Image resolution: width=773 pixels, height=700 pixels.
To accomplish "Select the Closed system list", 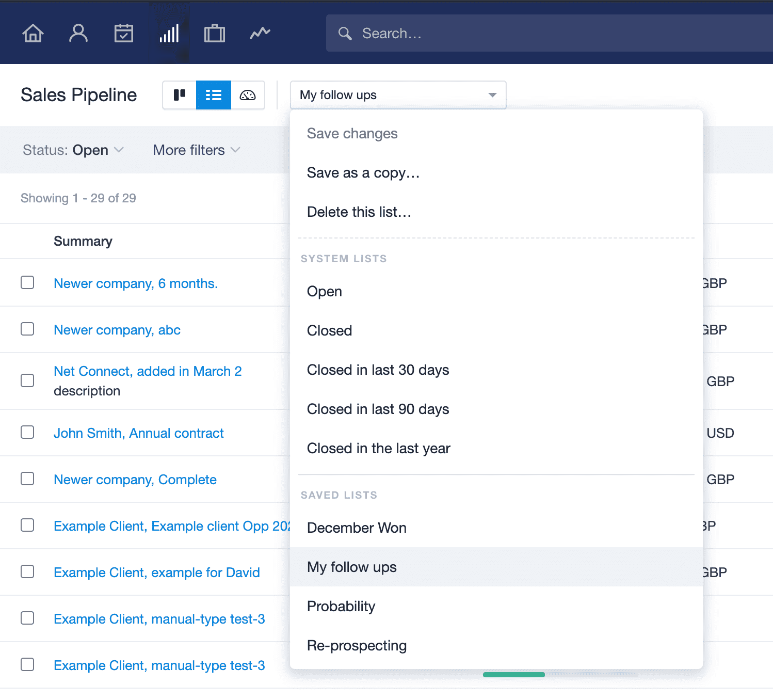I will pos(496,331).
